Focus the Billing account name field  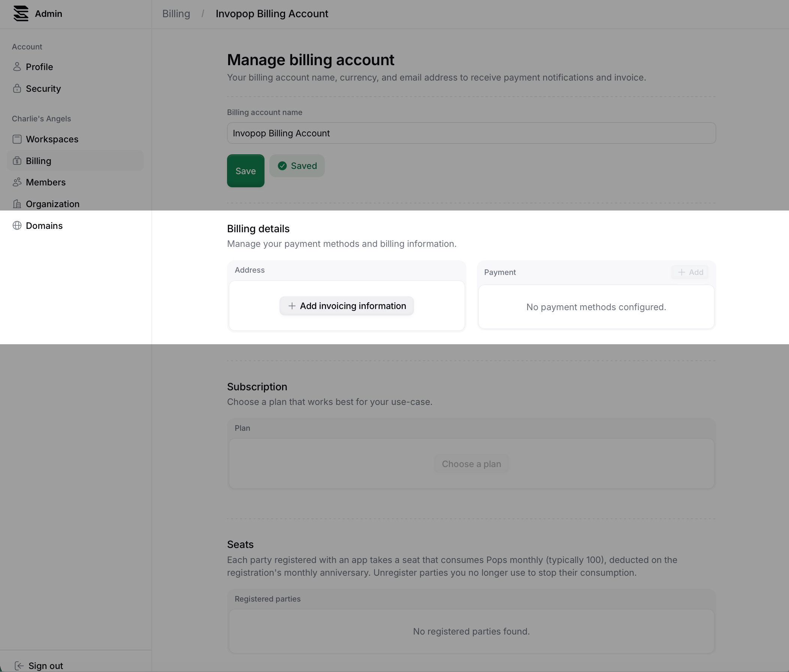[471, 133]
